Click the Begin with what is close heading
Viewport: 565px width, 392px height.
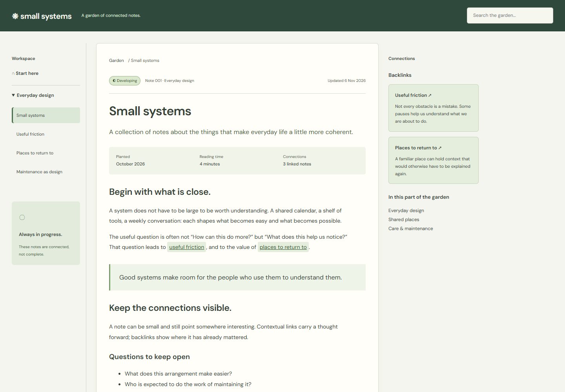tap(160, 192)
